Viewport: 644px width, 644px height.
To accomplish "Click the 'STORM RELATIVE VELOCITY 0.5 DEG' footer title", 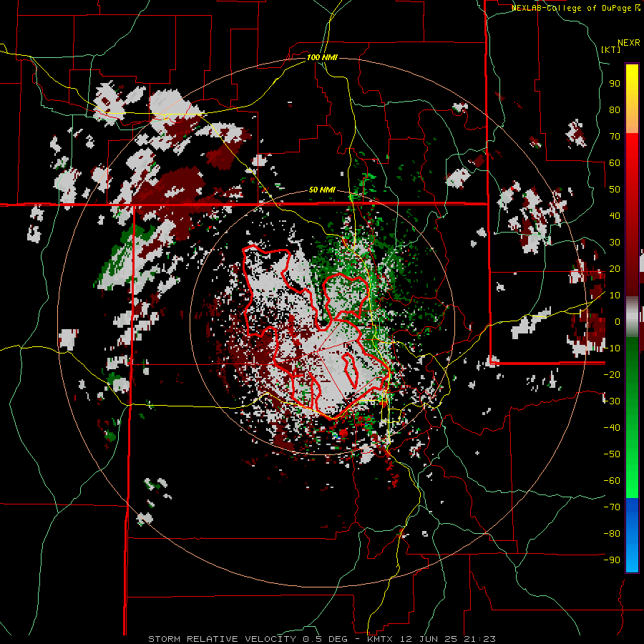I will coord(248,639).
